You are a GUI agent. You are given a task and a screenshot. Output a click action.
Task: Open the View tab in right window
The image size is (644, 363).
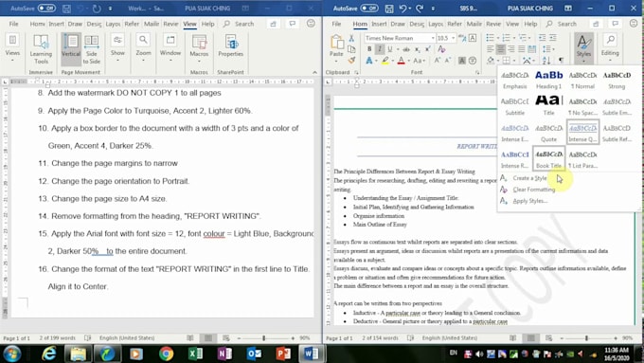(512, 24)
